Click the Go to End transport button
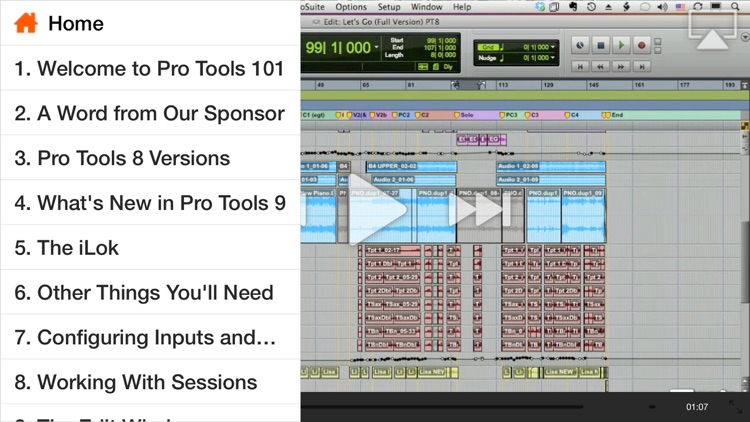Image resolution: width=750 pixels, height=422 pixels. (641, 67)
